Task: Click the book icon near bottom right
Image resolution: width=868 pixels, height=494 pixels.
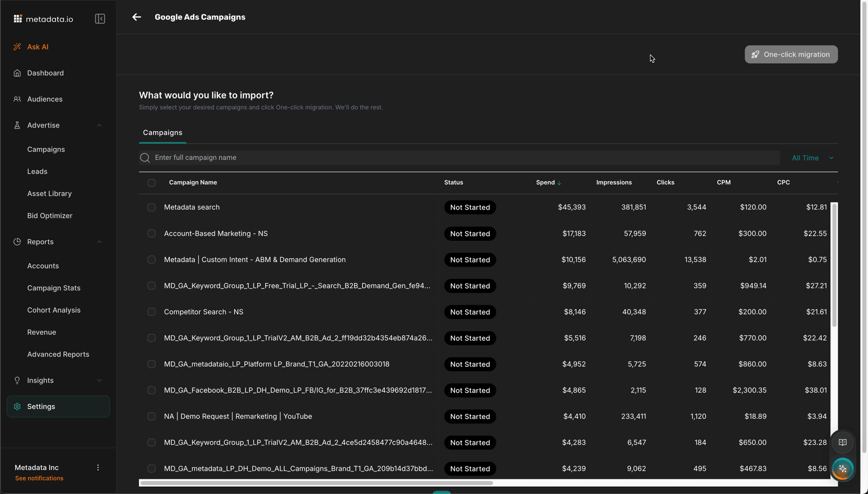Action: pyautogui.click(x=843, y=443)
